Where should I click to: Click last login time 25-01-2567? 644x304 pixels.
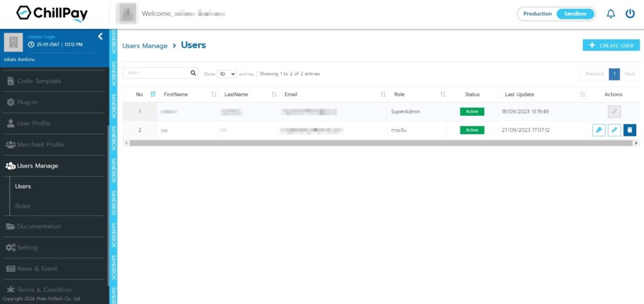[x=56, y=44]
